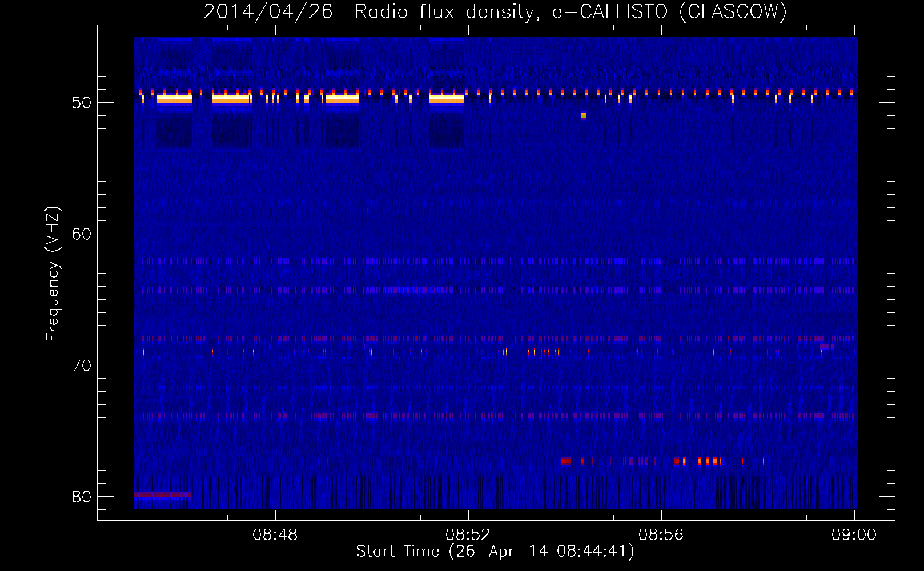The height and width of the screenshot is (571, 924).
Task: Click the "Start Time (26-Apr-14 08:44:41)" label
Action: 495,552
